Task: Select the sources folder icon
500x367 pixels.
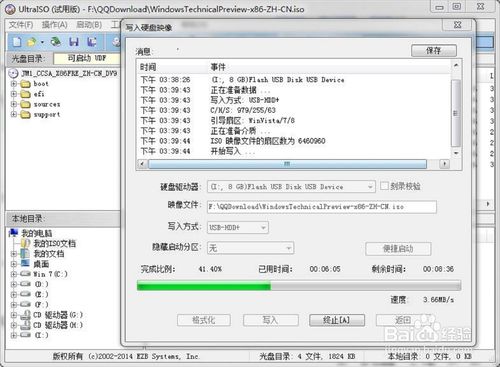Action: 25,105
